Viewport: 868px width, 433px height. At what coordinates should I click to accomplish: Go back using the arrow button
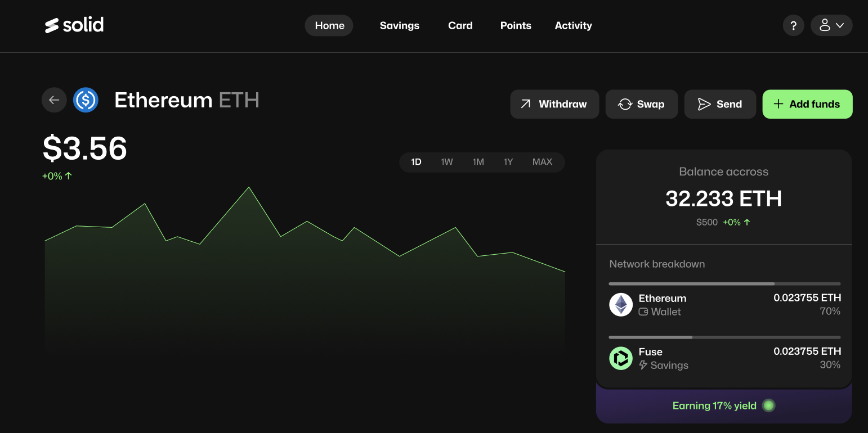point(54,100)
